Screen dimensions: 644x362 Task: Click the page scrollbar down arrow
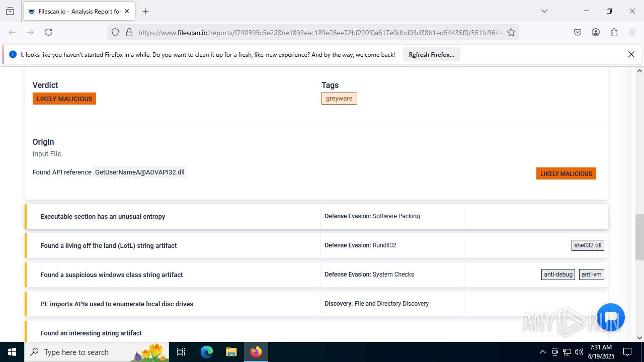[639, 337]
